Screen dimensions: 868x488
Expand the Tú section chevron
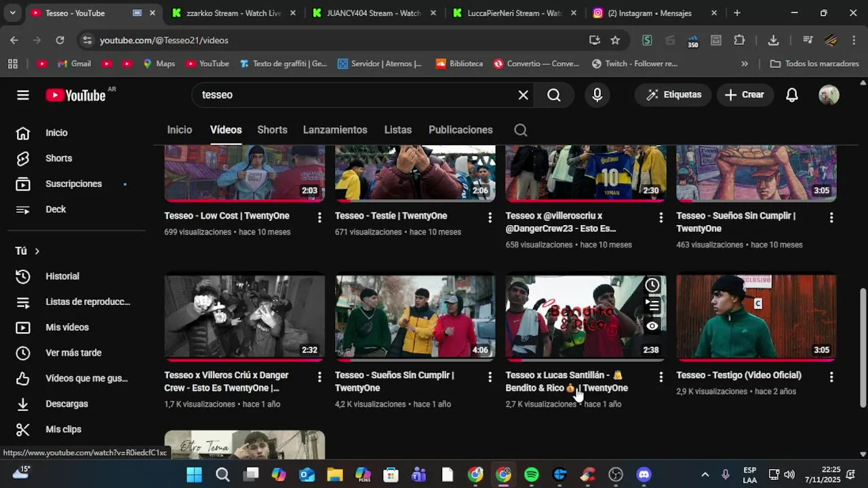37,251
